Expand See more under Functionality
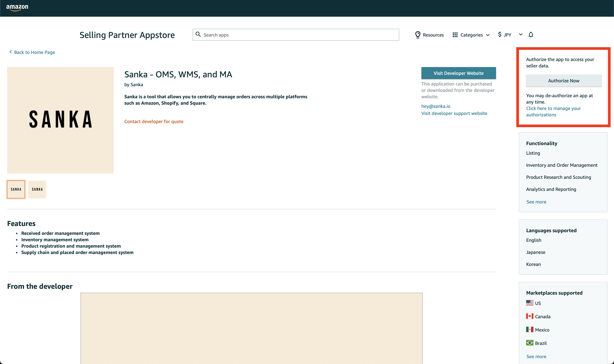614x364 pixels. [x=536, y=202]
